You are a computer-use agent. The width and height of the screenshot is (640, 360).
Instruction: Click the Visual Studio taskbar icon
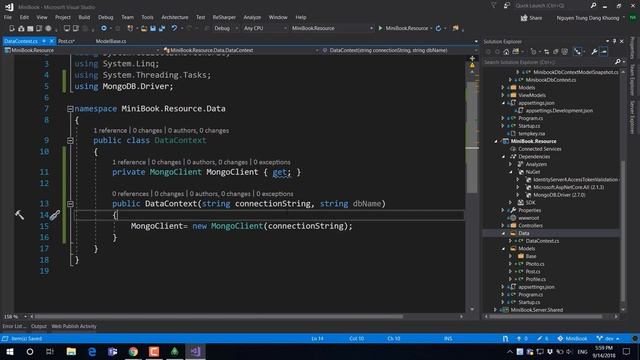(195, 351)
